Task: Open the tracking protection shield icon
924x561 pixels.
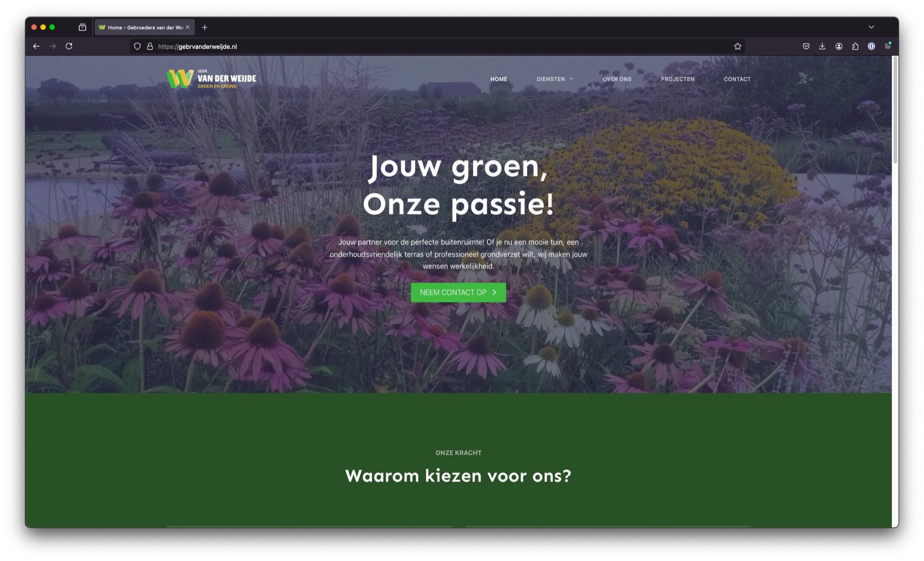Action: pyautogui.click(x=137, y=46)
